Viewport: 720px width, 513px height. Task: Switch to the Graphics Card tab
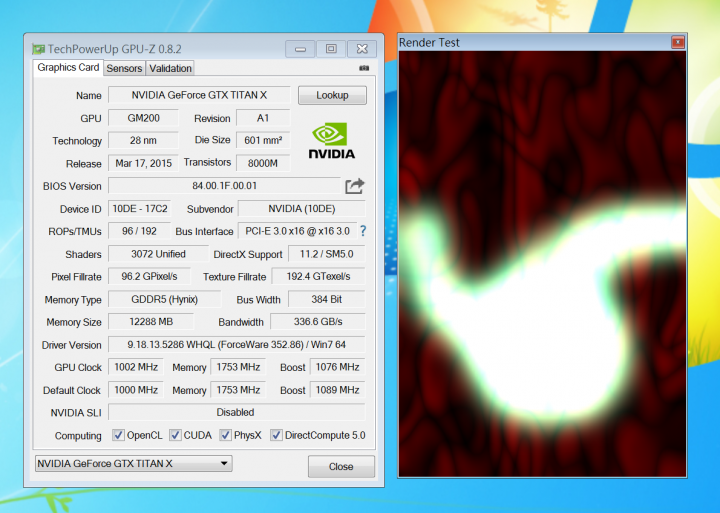[x=68, y=68]
